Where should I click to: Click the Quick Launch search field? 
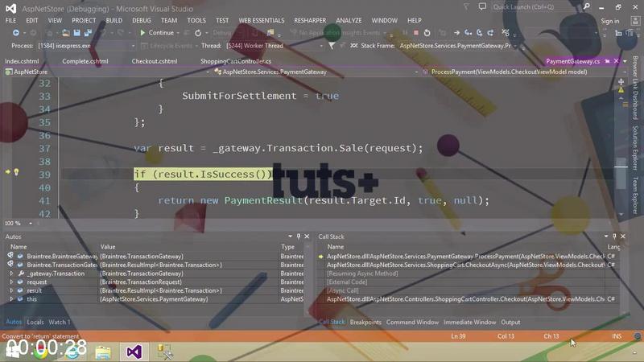pyautogui.click(x=536, y=7)
